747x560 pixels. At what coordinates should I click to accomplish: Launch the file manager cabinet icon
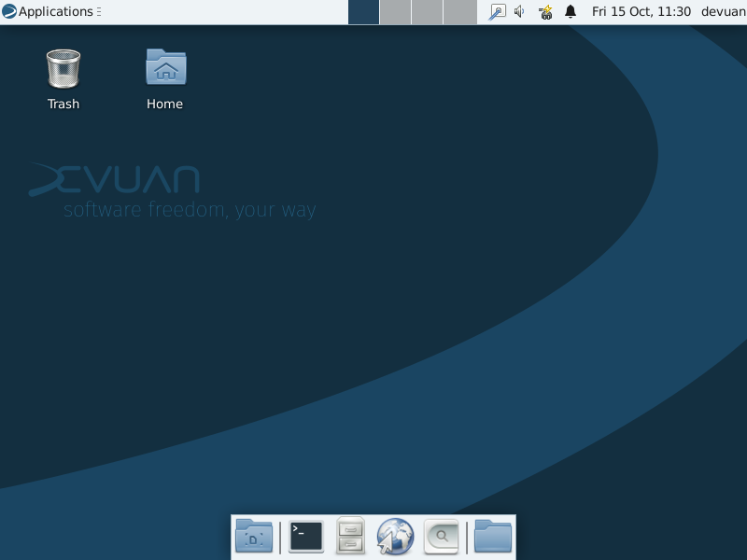pyautogui.click(x=350, y=536)
